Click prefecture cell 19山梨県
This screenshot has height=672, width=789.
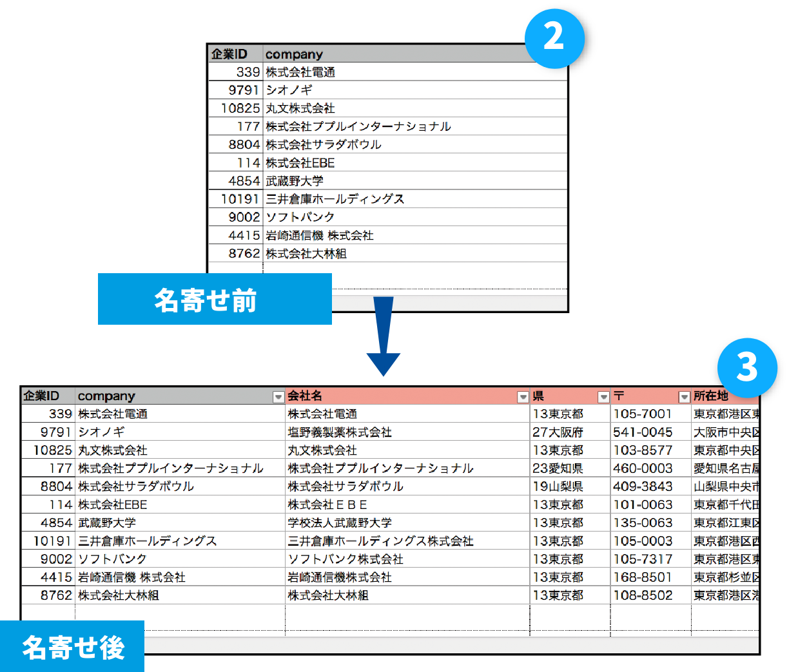pyautogui.click(x=570, y=486)
